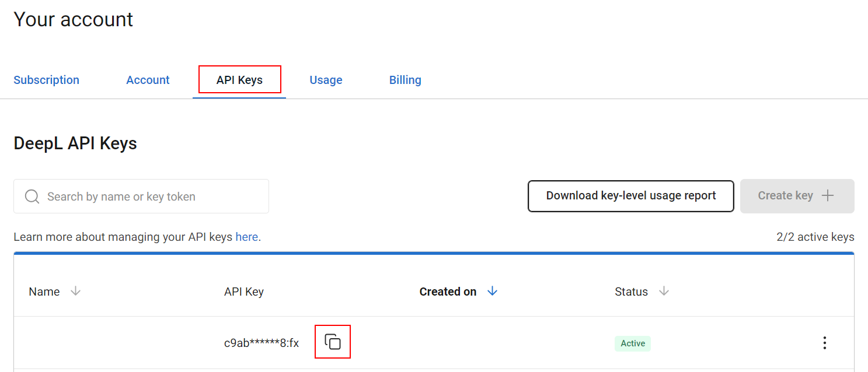Click the green Active status badge
Viewport: 868px width, 372px height.
632,343
